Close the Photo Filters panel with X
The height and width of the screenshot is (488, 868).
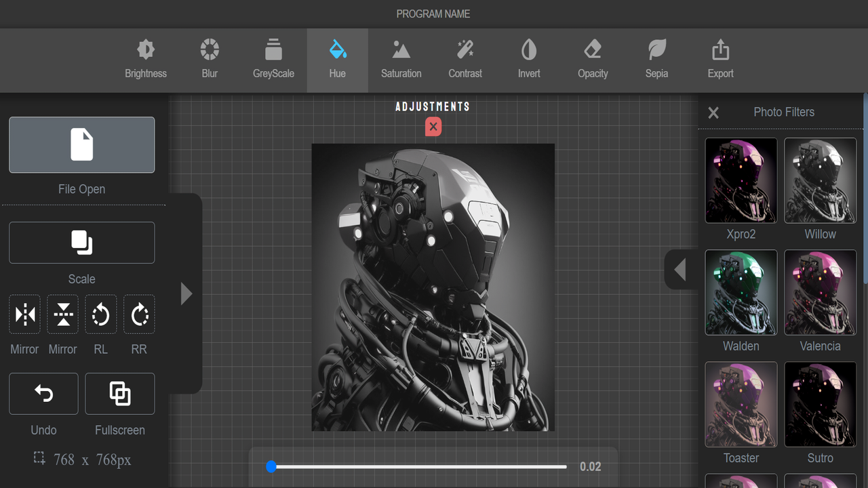(713, 113)
